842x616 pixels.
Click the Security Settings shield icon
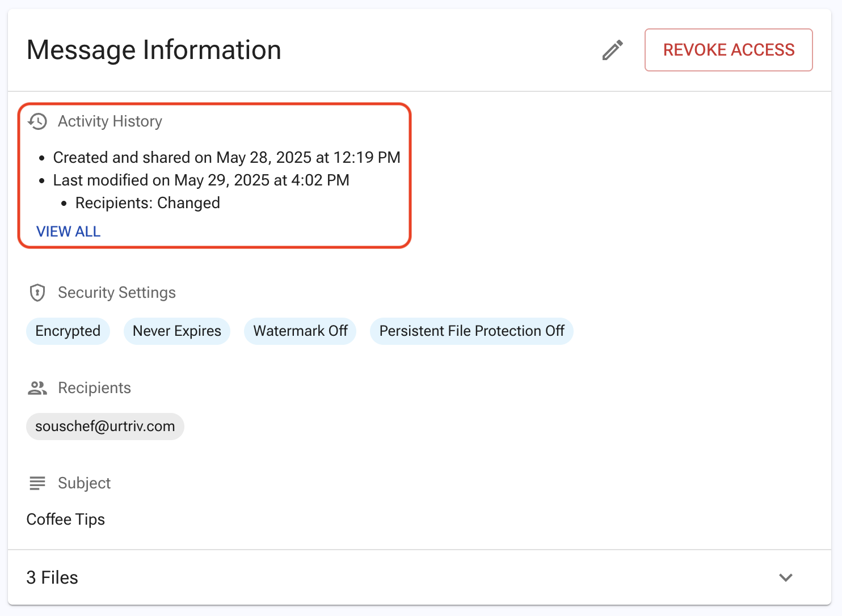(x=37, y=293)
